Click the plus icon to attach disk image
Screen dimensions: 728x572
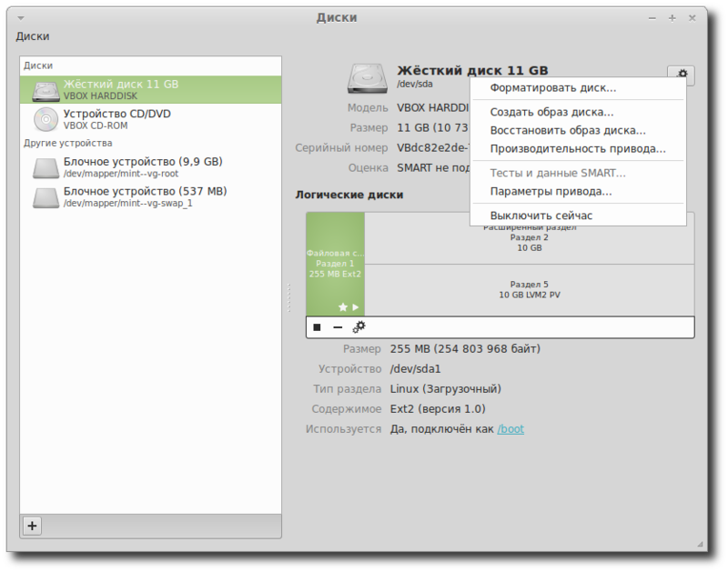pyautogui.click(x=32, y=526)
